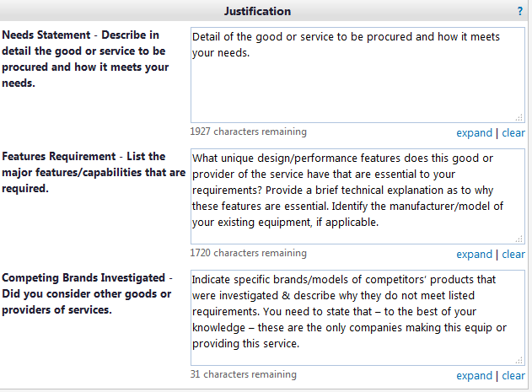
Task: Click the 31 characters remaining counter
Action: coord(244,374)
